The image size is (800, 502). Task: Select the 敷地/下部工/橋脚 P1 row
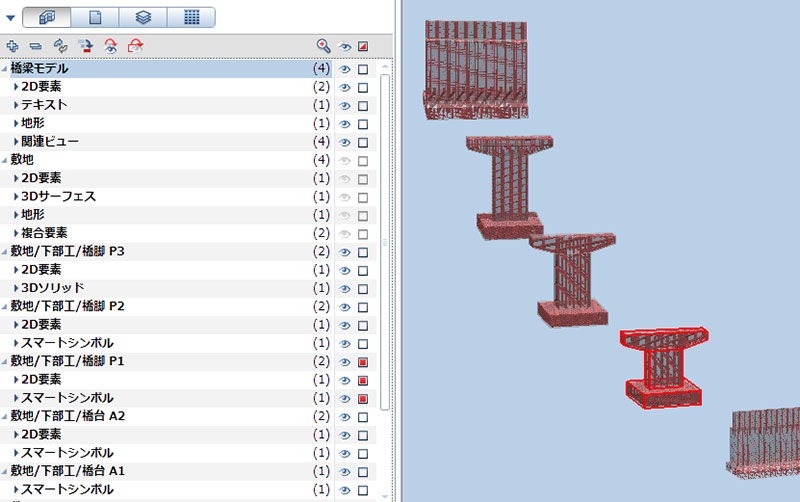(x=166, y=362)
